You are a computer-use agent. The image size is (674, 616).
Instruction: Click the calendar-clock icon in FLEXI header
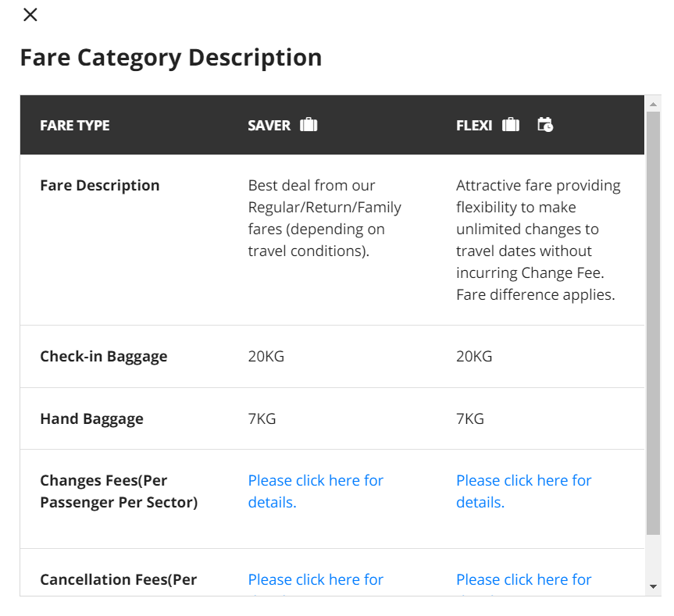pyautogui.click(x=545, y=125)
